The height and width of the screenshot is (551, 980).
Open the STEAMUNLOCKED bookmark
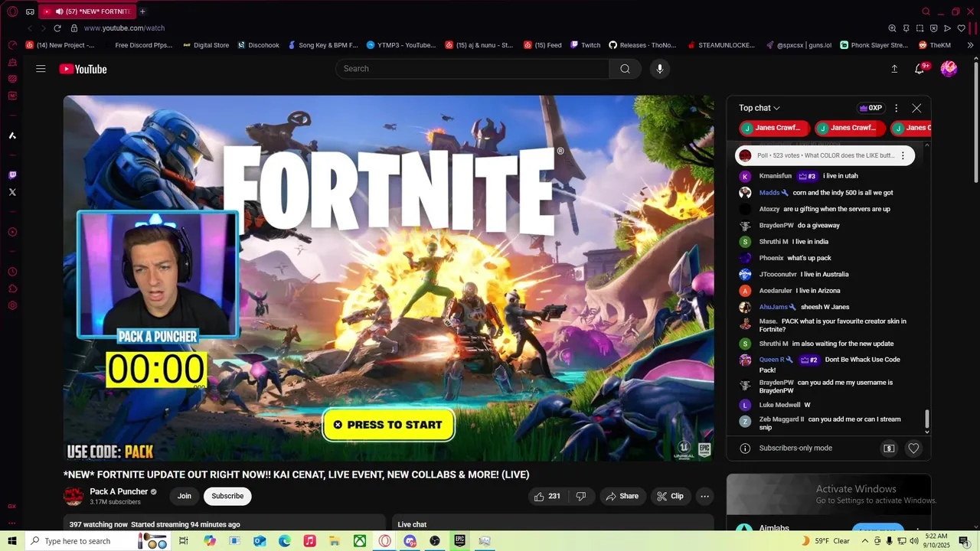720,45
